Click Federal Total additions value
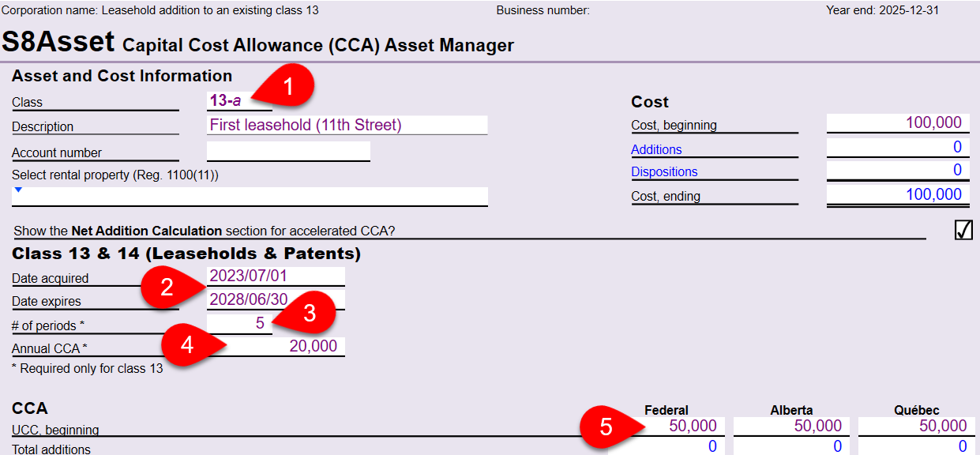This screenshot has width=980, height=455. [666, 447]
